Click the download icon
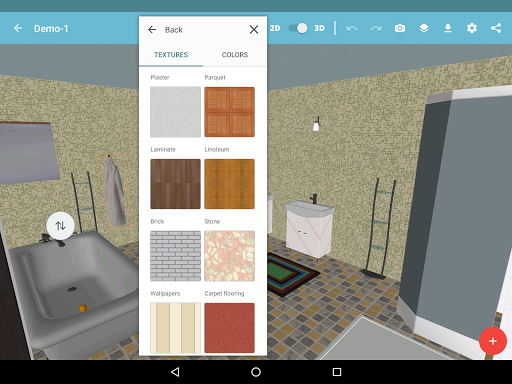Screen dimensions: 512x384 pos(448,28)
